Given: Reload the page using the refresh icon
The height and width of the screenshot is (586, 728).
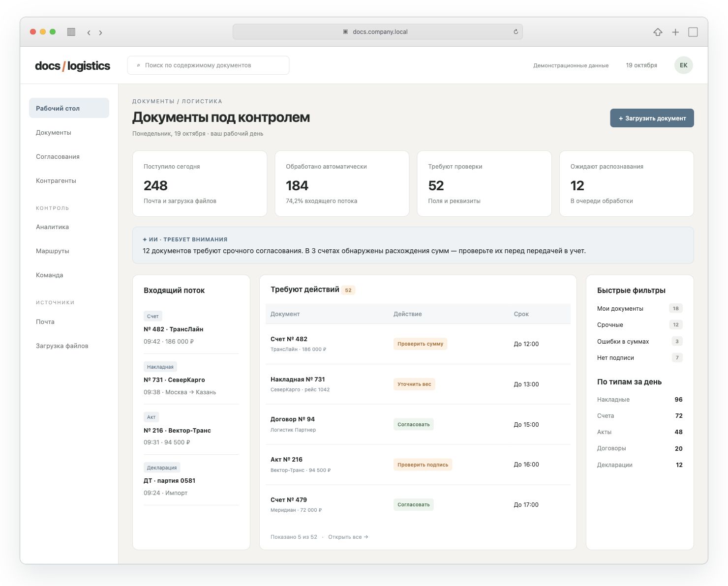Looking at the screenshot, I should tap(516, 32).
